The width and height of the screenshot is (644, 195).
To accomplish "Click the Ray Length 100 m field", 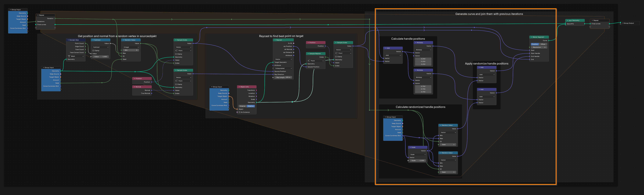I will tap(283, 77).
